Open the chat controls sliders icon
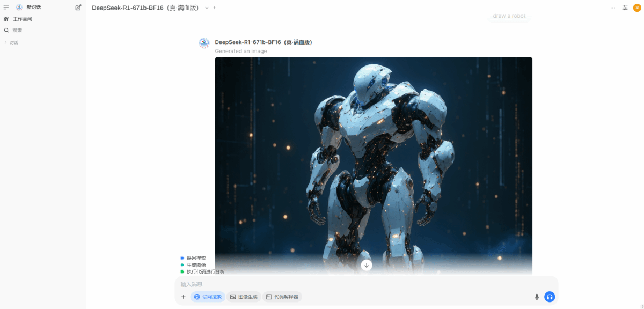The width and height of the screenshot is (644, 309). 625,8
